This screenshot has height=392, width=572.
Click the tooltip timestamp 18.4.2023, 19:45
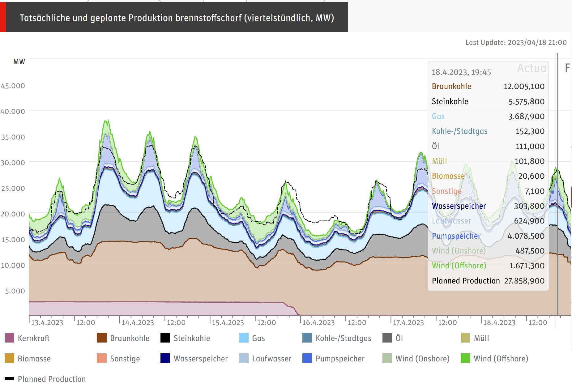461,72
